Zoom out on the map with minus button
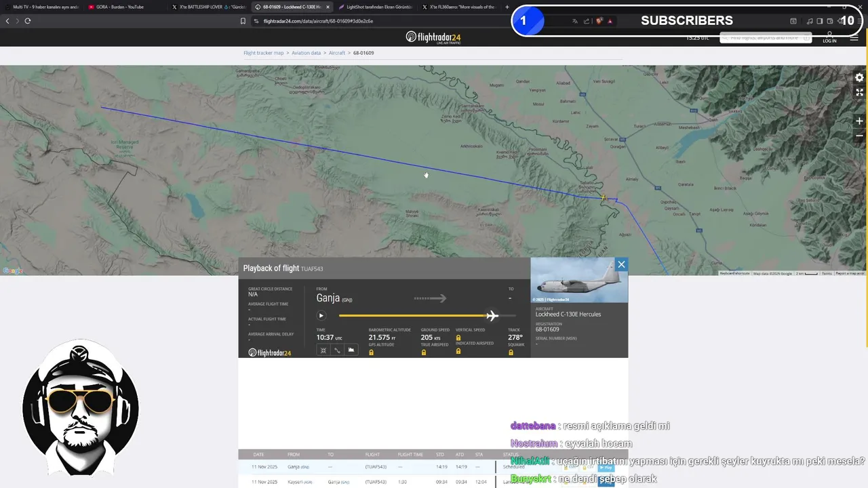The image size is (868, 488). click(x=859, y=136)
